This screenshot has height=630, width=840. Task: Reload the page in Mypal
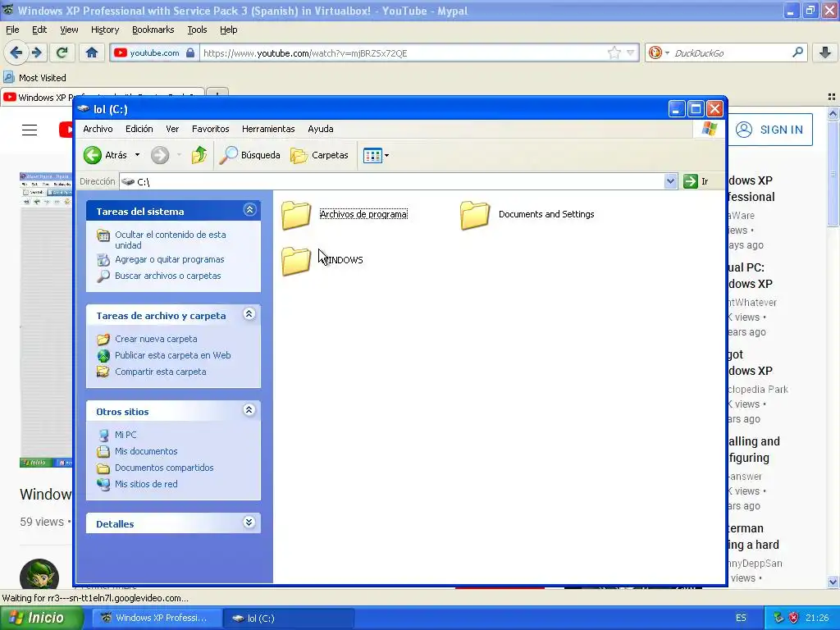(62, 52)
